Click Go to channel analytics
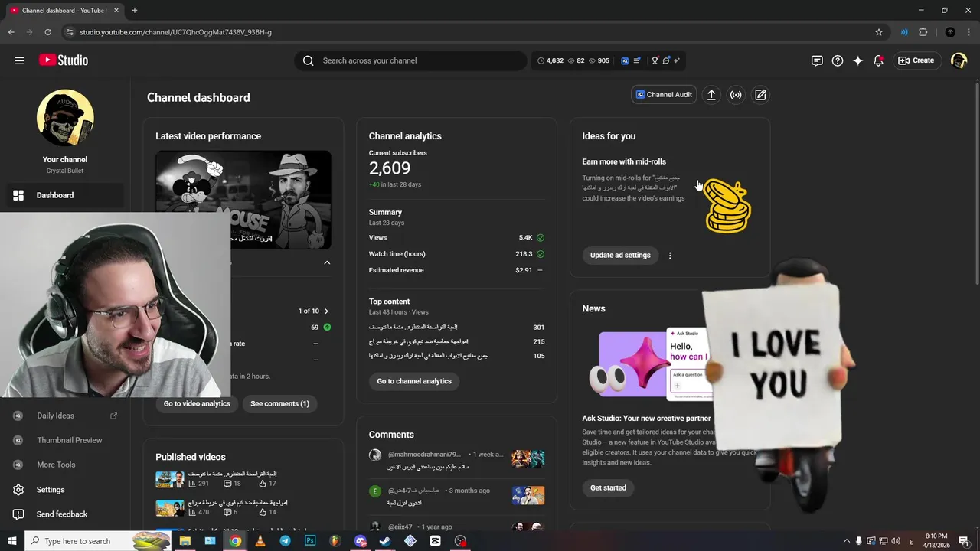980x551 pixels. pyautogui.click(x=414, y=381)
